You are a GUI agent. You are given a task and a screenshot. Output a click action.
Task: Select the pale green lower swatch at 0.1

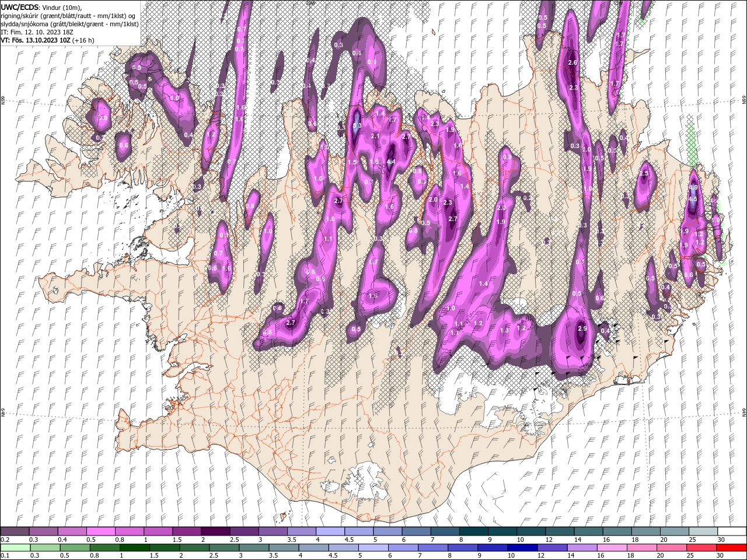(15, 548)
